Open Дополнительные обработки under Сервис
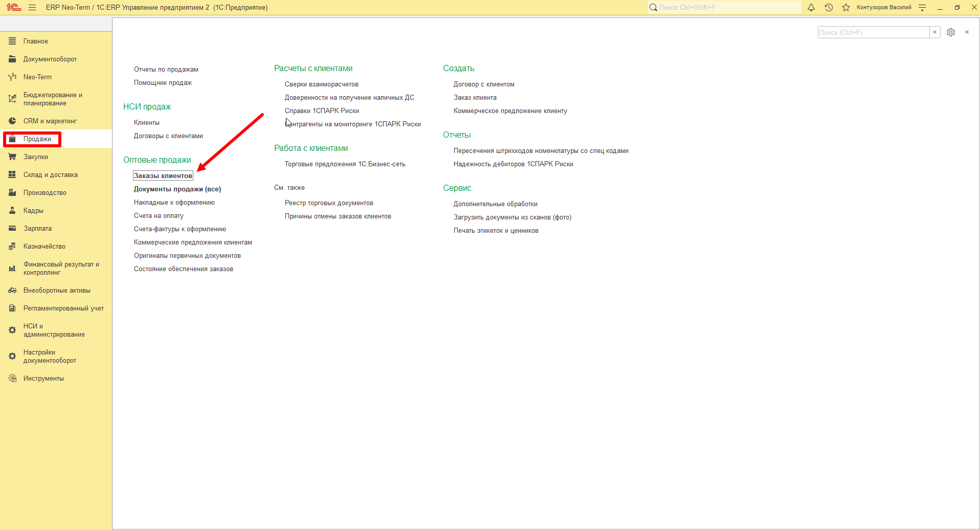The height and width of the screenshot is (530, 980). click(x=496, y=204)
